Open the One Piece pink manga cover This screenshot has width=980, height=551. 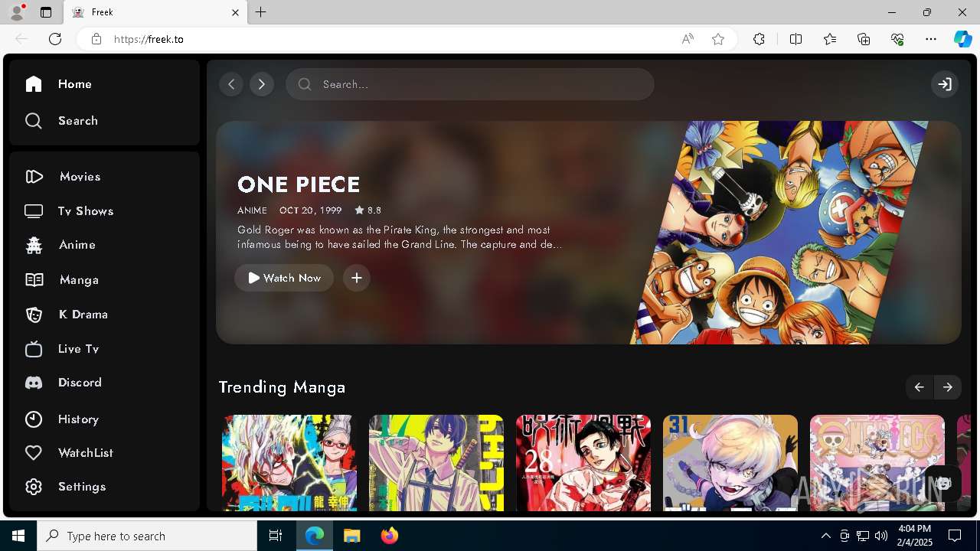877,463
